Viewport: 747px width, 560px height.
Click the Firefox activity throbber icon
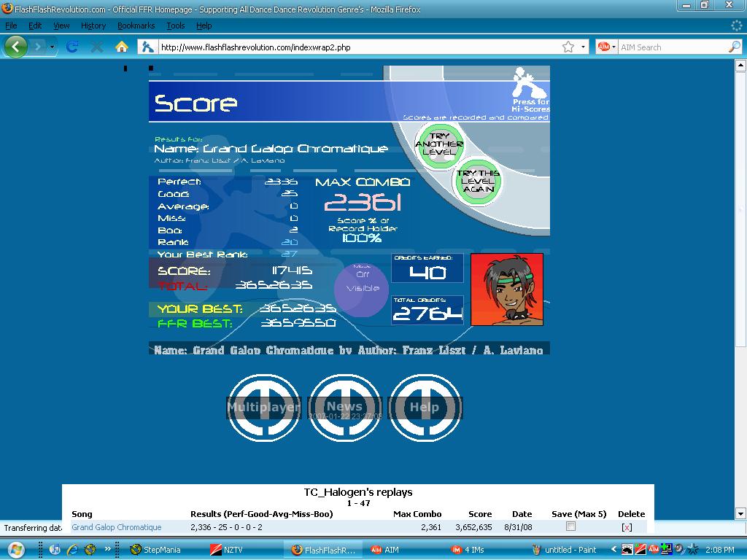737,26
